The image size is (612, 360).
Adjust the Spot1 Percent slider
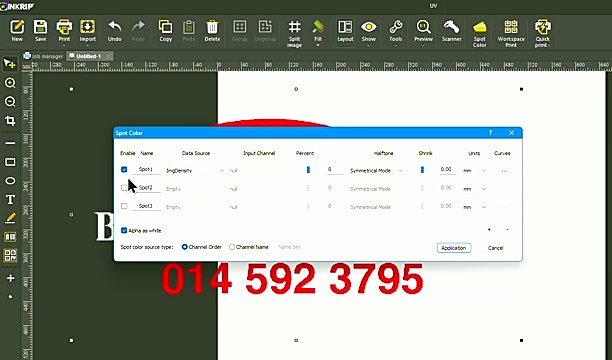[x=308, y=169]
